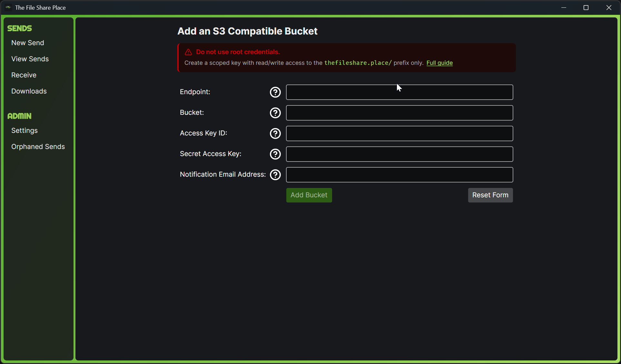Click the red warning triangle icon
621x364 pixels.
[188, 52]
